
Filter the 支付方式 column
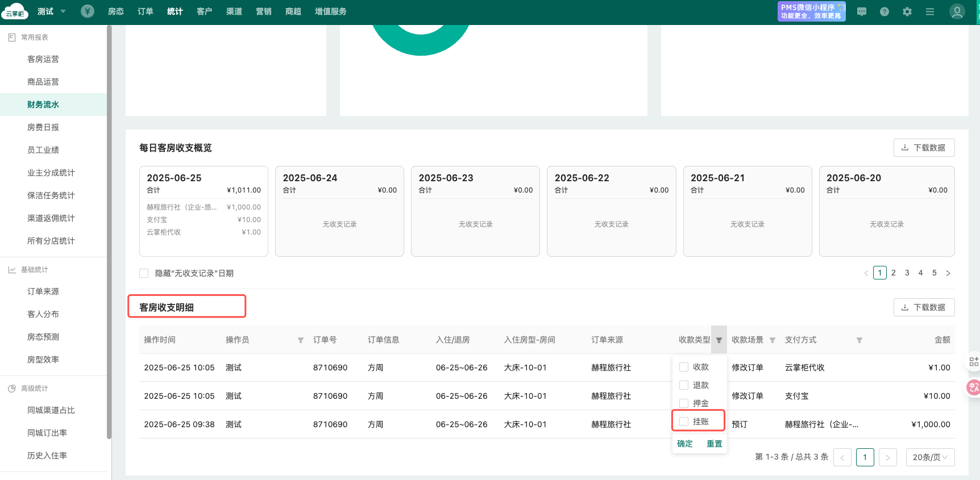click(x=859, y=340)
